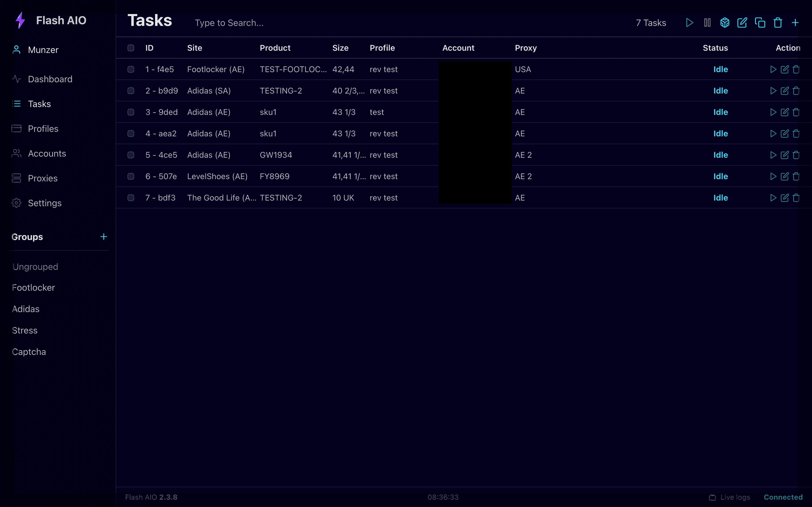Open Live logs in status bar
Screen dimensions: 812x507
point(729,497)
